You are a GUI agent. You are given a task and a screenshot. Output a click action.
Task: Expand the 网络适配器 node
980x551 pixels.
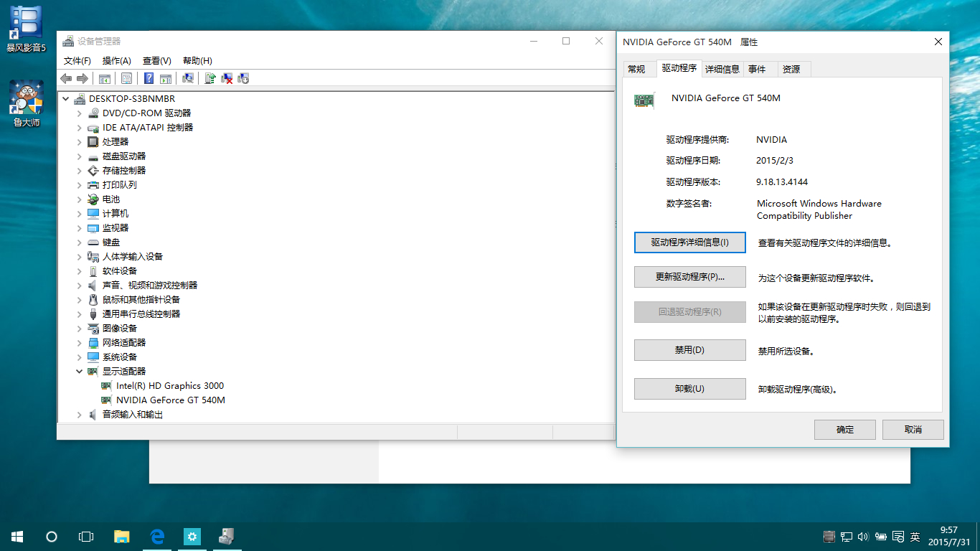[80, 342]
